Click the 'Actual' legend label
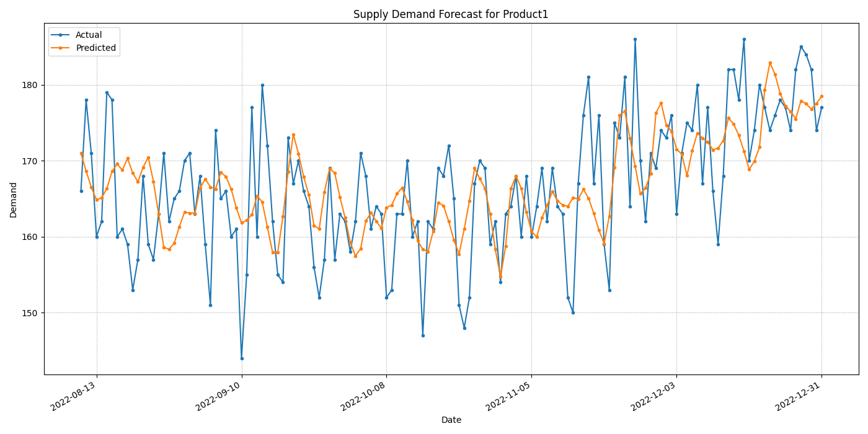Screen dimensions: 868x434 [89, 35]
